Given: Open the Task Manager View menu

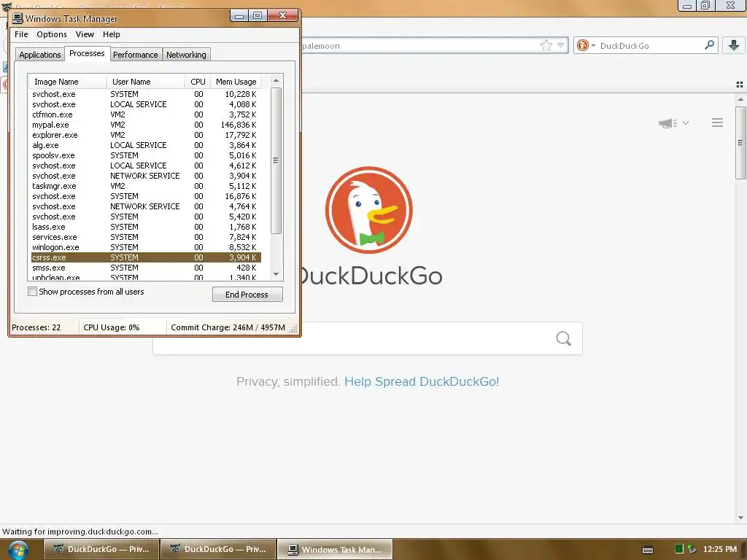Looking at the screenshot, I should click(85, 34).
